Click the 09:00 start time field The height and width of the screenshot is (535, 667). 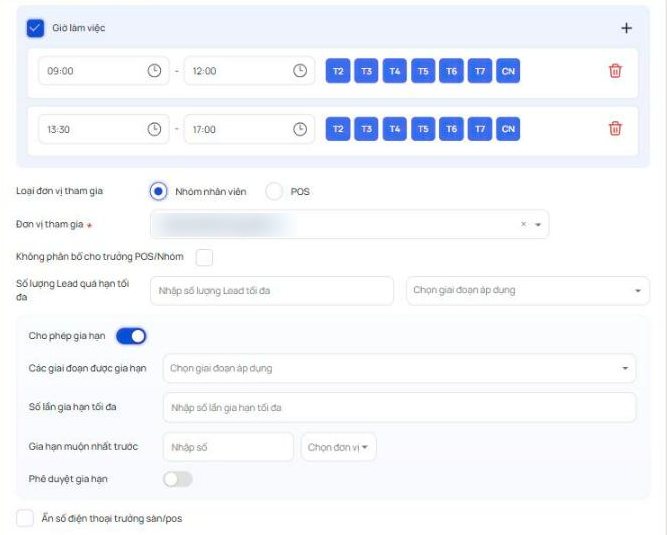click(x=104, y=71)
